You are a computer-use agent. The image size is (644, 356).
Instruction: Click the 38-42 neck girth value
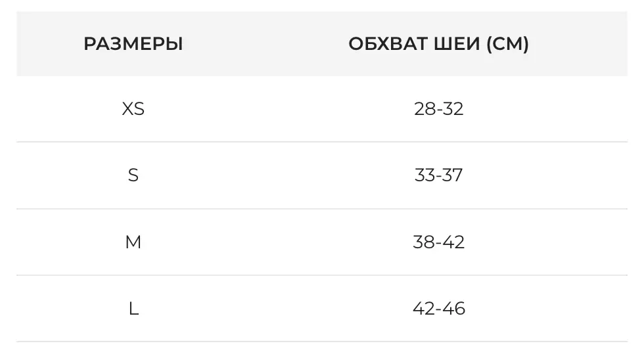click(x=438, y=242)
